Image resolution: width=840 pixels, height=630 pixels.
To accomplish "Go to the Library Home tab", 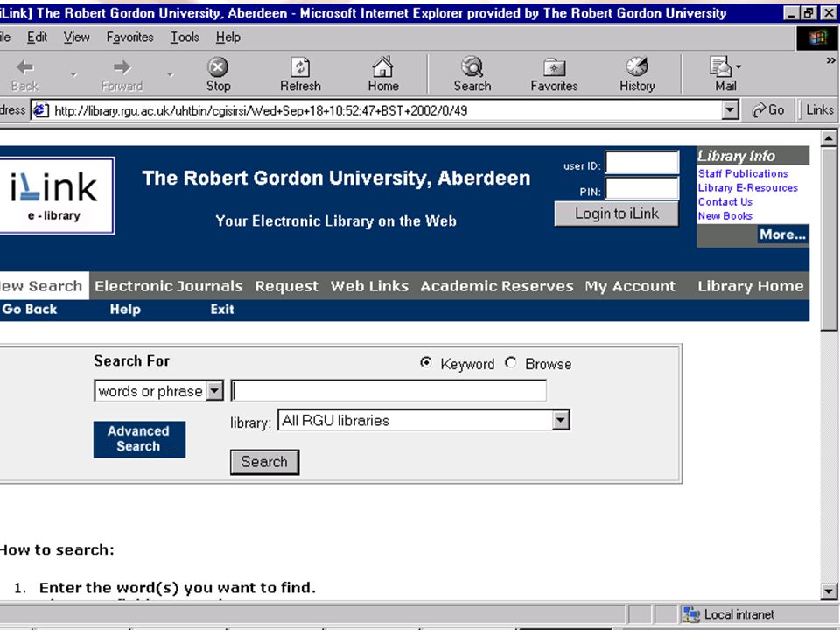I will click(x=751, y=286).
